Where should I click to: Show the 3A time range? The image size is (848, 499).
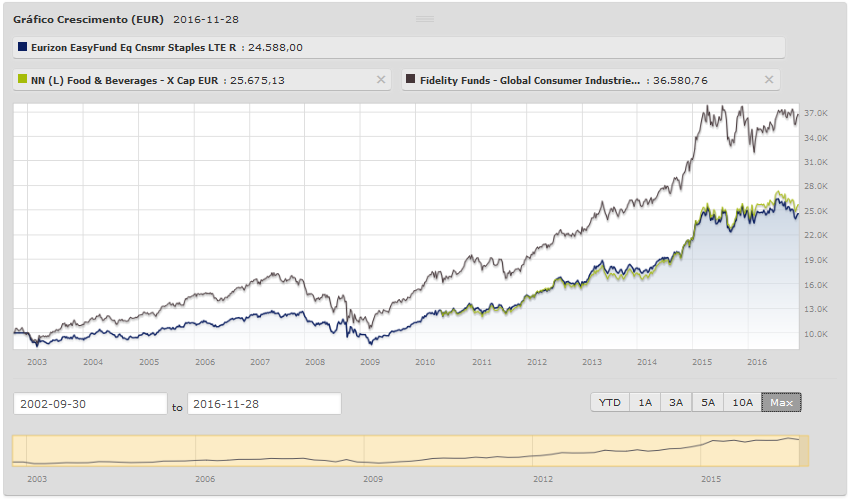[677, 402]
